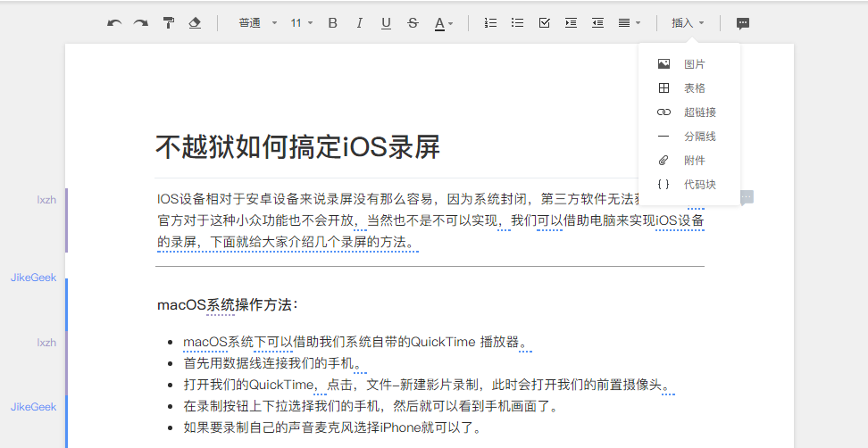Toggle underline formatting
The image size is (868, 448).
click(386, 23)
